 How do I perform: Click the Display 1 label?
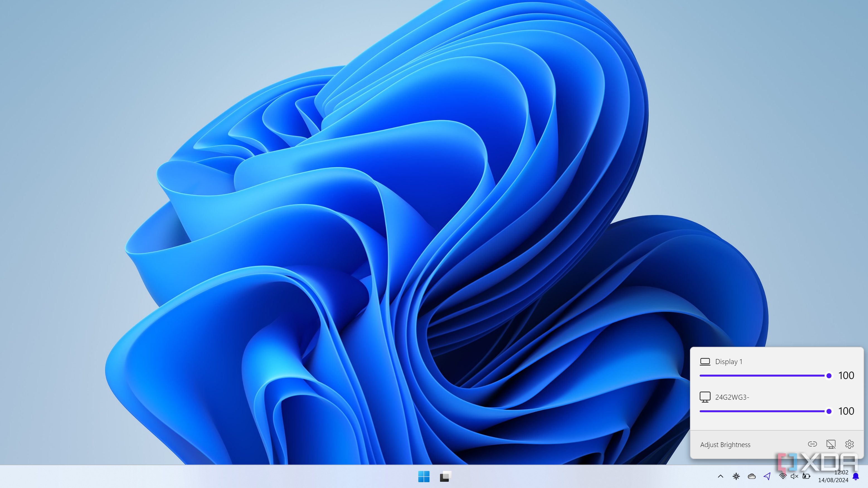(x=728, y=361)
